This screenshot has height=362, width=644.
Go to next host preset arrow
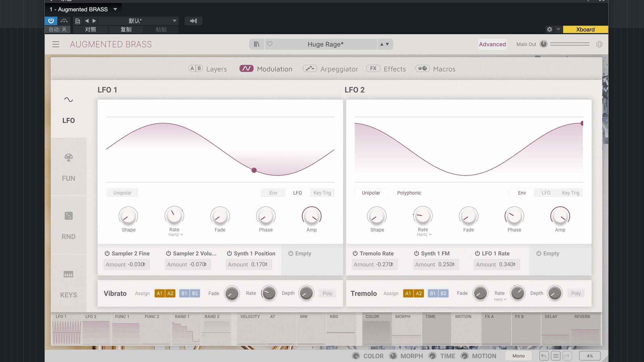click(94, 21)
